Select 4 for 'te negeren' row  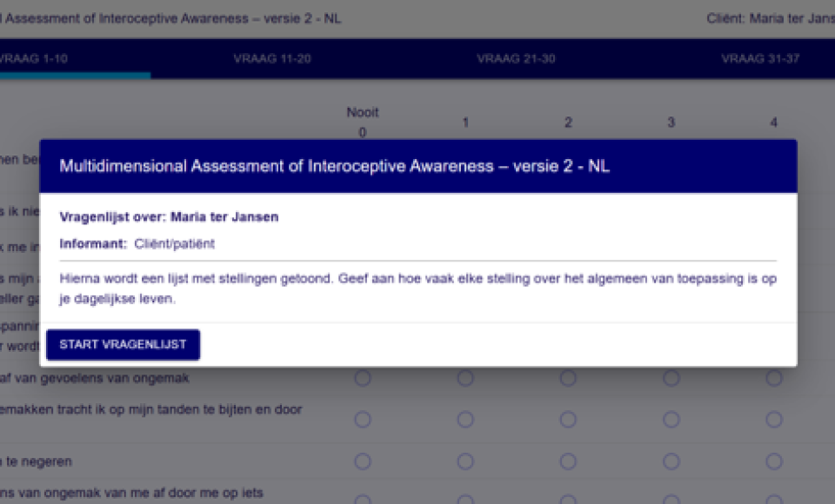[774, 461]
